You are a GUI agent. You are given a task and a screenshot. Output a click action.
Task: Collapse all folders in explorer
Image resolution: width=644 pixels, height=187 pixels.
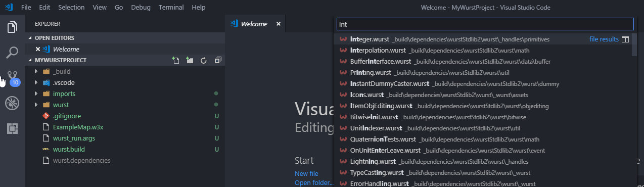pos(218,60)
